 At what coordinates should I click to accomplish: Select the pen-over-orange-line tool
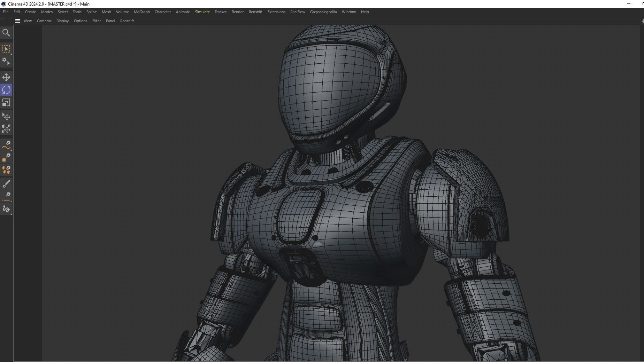coord(6,196)
